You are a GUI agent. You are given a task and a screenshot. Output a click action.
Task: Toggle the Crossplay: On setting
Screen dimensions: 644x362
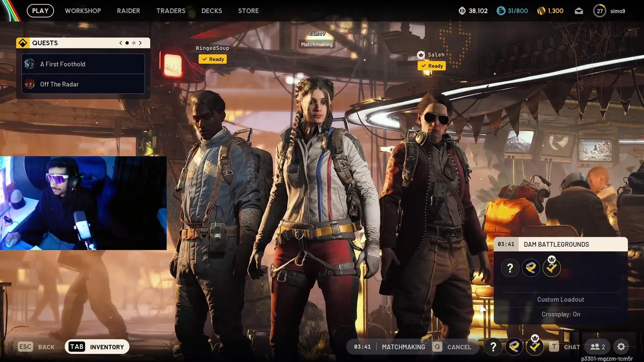560,314
